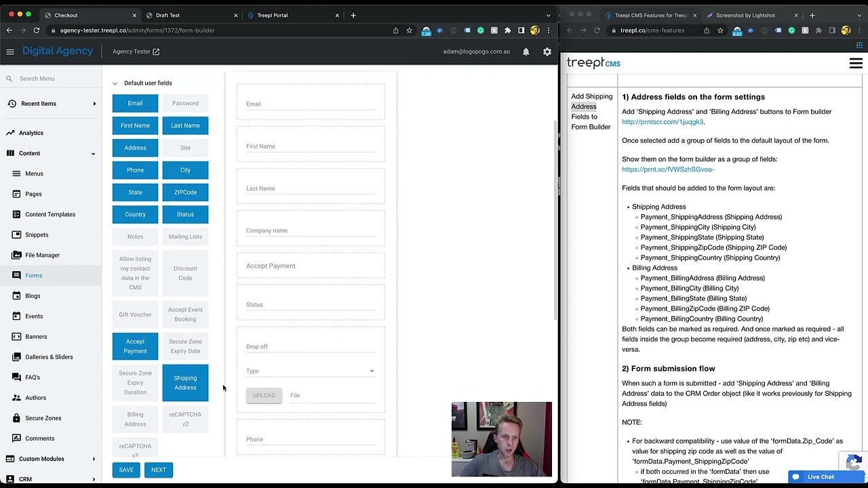Click the Analytics sidebar icon
868x488 pixels.
[10, 133]
